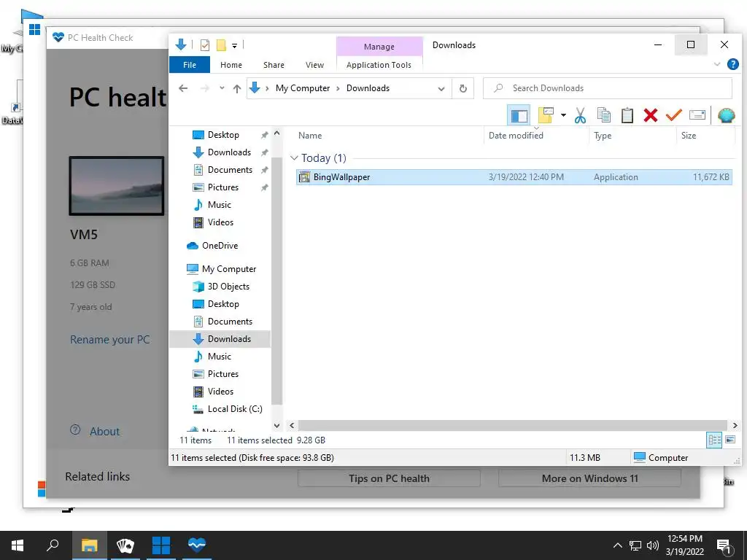Viewport: 747px width, 560px height.
Task: Expand the ribbon with the chevron
Action: 717,64
